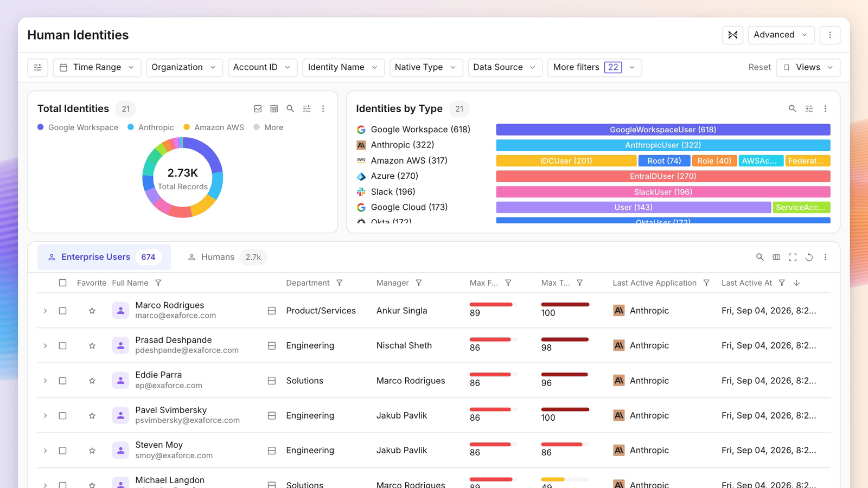This screenshot has width=868, height=488.
Task: Open the More filters button
Action: pyautogui.click(x=595, y=67)
